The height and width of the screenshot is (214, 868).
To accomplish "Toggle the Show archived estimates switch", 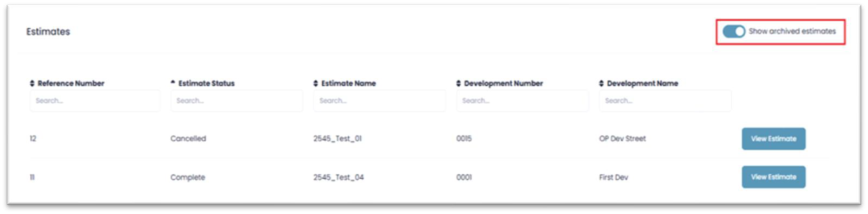I will (x=733, y=32).
